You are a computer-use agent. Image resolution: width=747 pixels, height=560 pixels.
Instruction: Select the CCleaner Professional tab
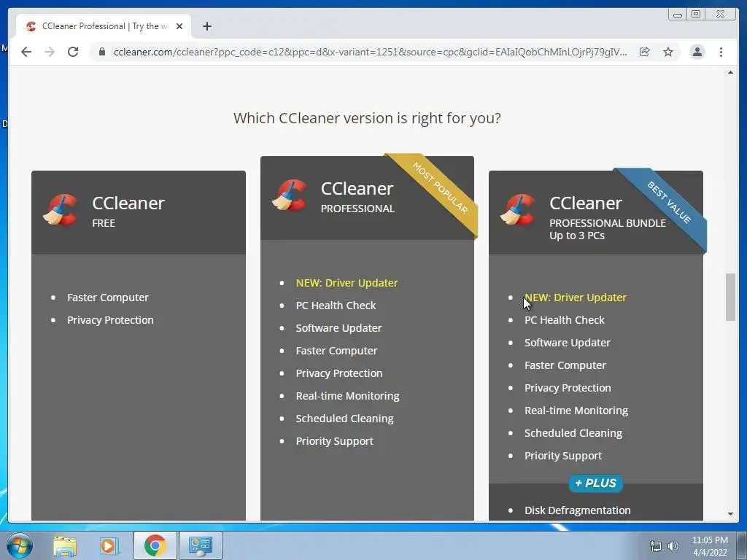click(x=104, y=26)
